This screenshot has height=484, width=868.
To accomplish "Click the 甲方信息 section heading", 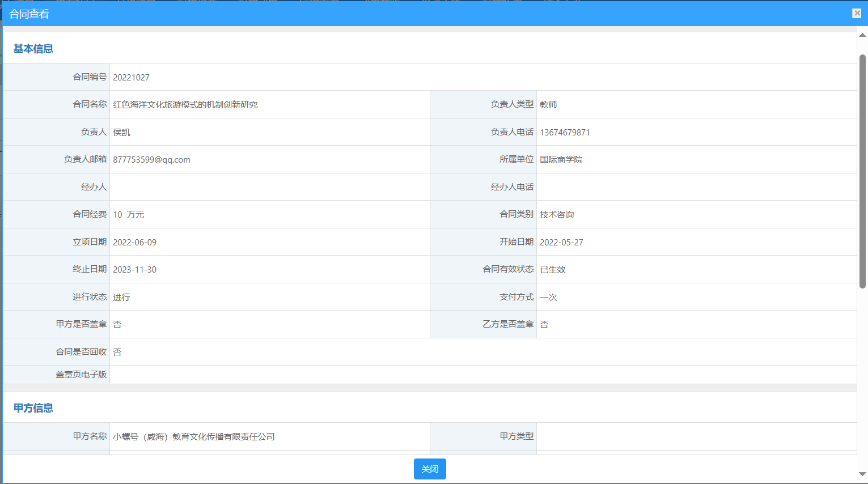I will tap(33, 408).
